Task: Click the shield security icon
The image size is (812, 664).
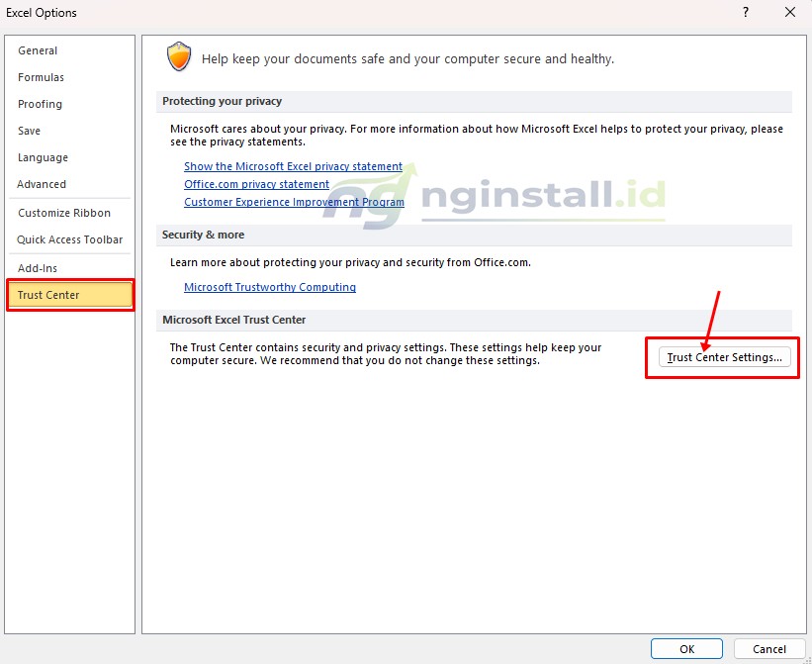Action: [x=179, y=56]
